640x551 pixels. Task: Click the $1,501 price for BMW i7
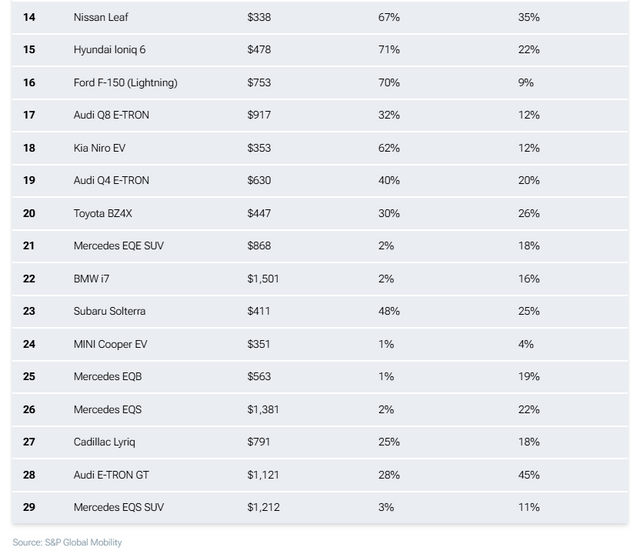(x=263, y=279)
